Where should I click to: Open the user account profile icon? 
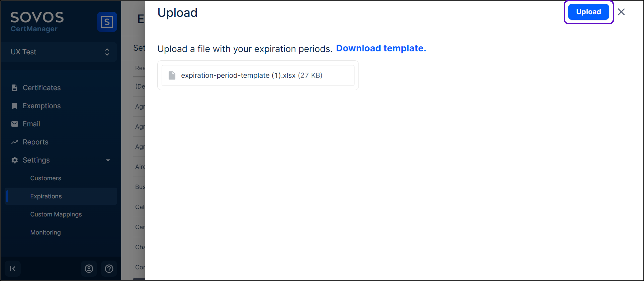pos(89,268)
